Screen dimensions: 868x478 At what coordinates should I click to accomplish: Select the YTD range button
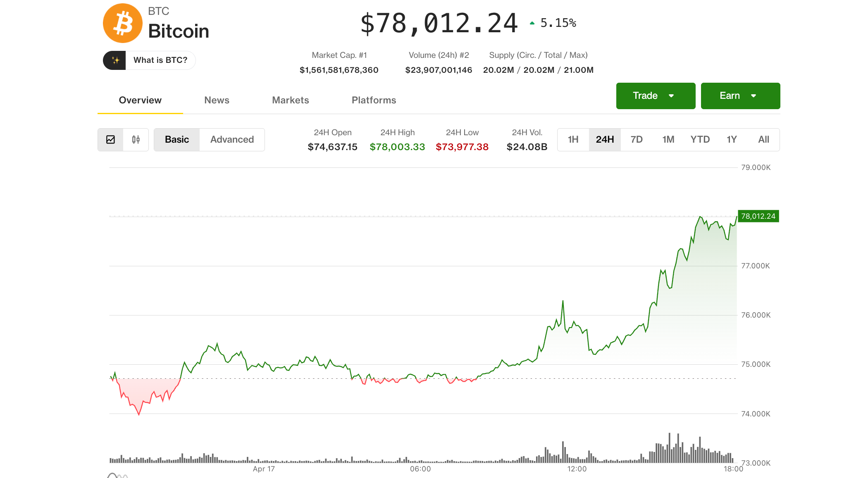700,140
